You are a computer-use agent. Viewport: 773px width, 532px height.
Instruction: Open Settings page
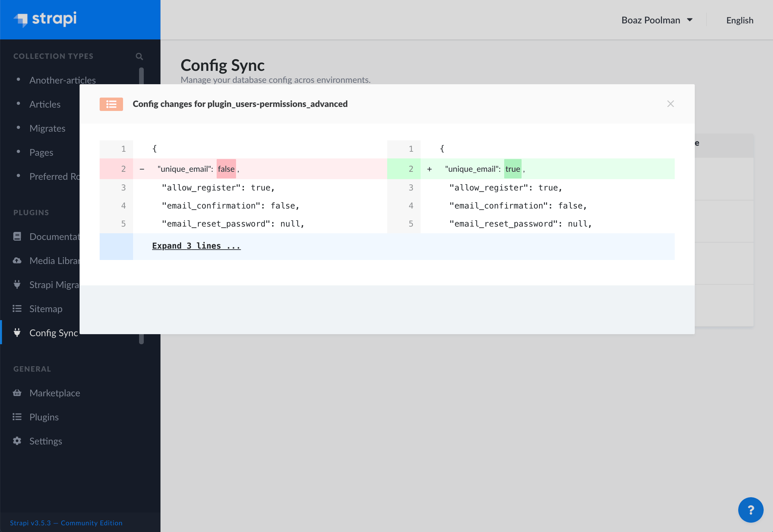click(x=46, y=441)
